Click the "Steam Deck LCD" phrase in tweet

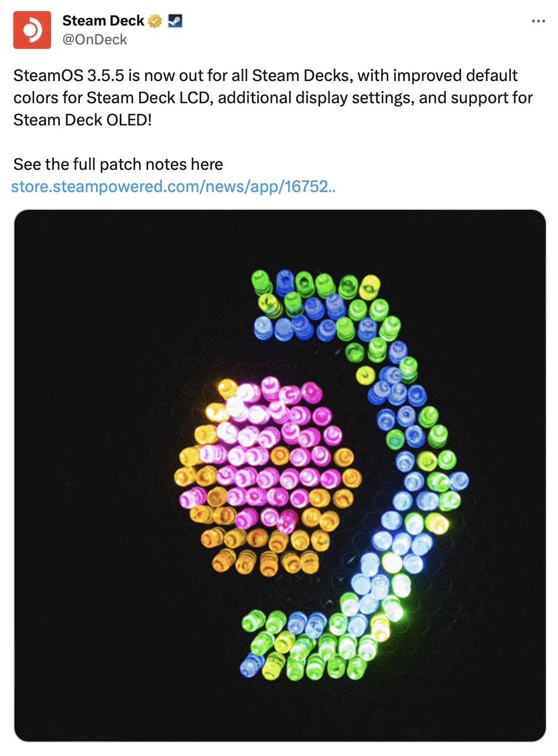pyautogui.click(x=149, y=98)
